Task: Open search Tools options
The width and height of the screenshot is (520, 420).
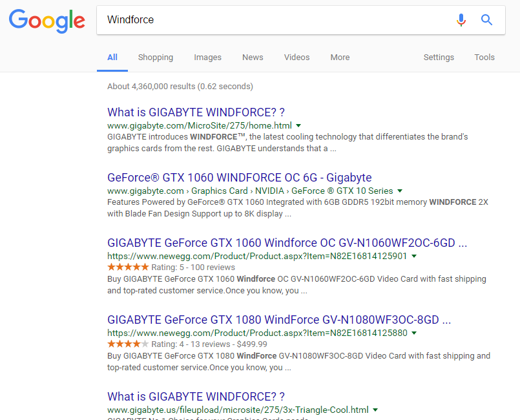Action: click(x=484, y=58)
